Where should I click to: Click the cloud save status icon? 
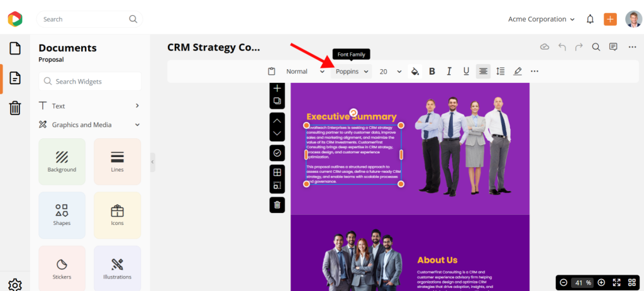545,47
